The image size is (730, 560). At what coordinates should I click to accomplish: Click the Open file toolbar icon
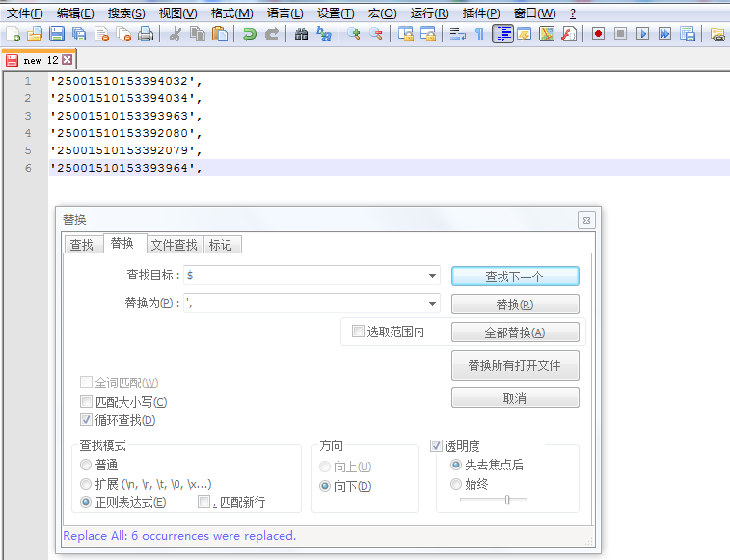(x=35, y=34)
